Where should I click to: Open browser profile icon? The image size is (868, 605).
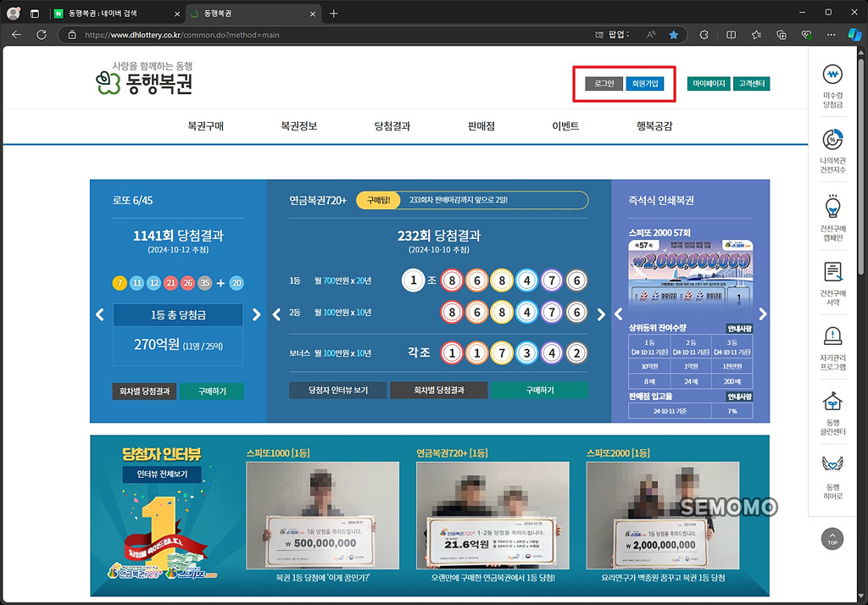pyautogui.click(x=14, y=14)
